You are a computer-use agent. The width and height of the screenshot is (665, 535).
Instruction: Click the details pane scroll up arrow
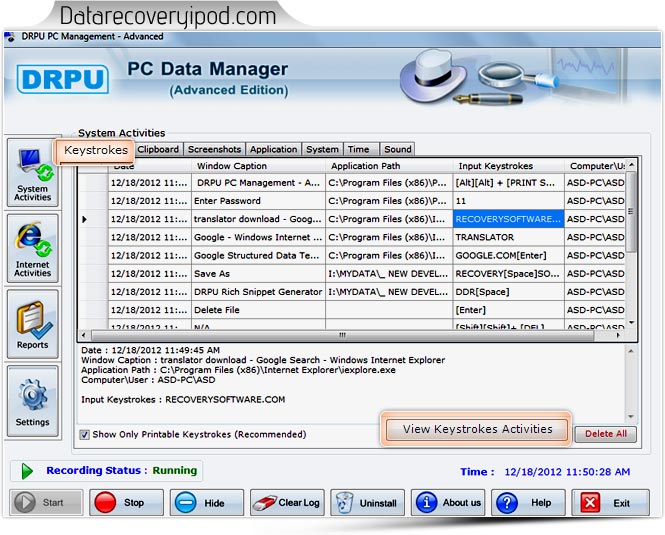click(x=631, y=351)
